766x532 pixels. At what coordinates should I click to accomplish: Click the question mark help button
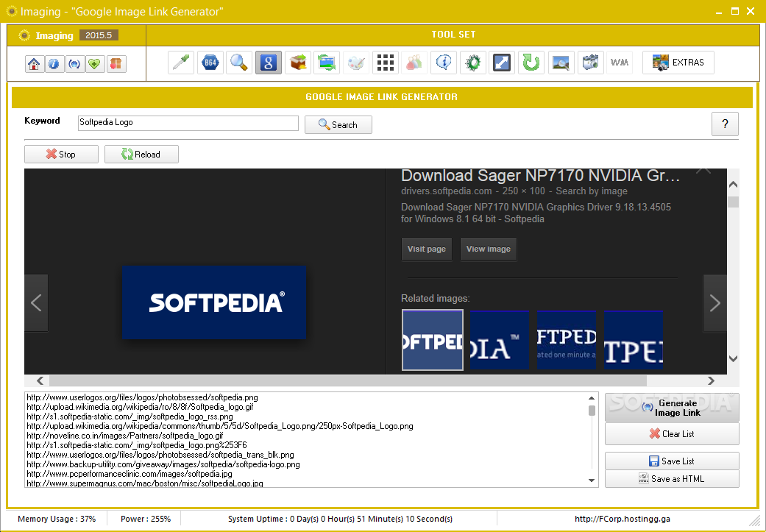point(725,124)
